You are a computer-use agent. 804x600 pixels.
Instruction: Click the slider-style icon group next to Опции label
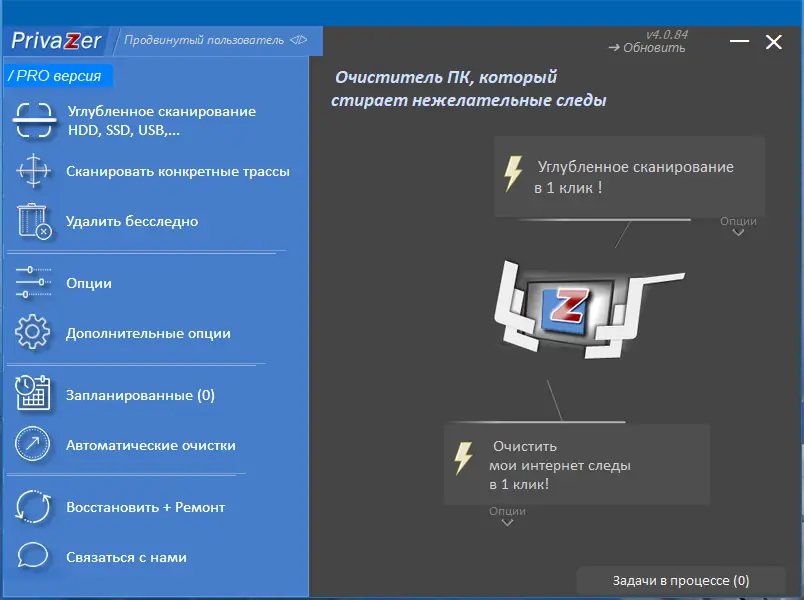click(32, 283)
